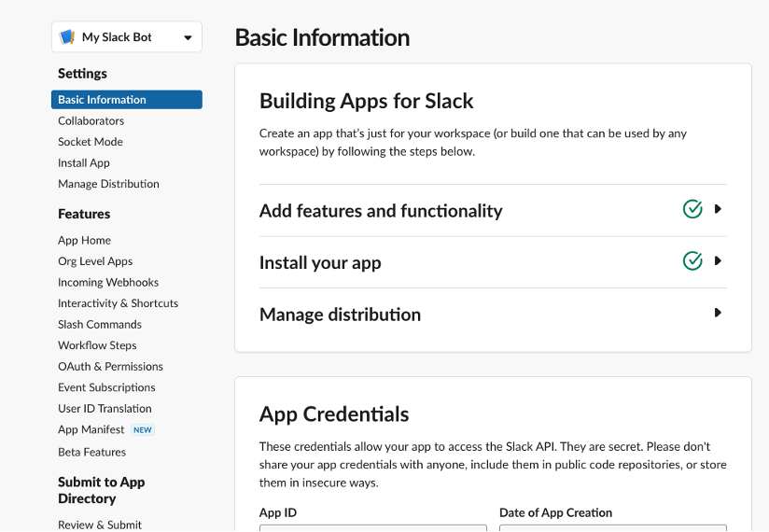
Task: Click the green checkmark beside Add features and functionality
Action: pos(692,209)
